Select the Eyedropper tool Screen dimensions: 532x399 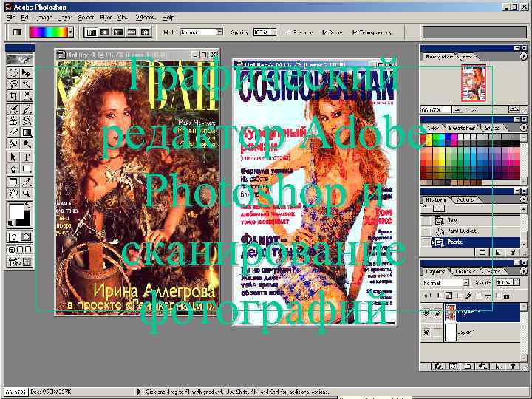(x=27, y=183)
